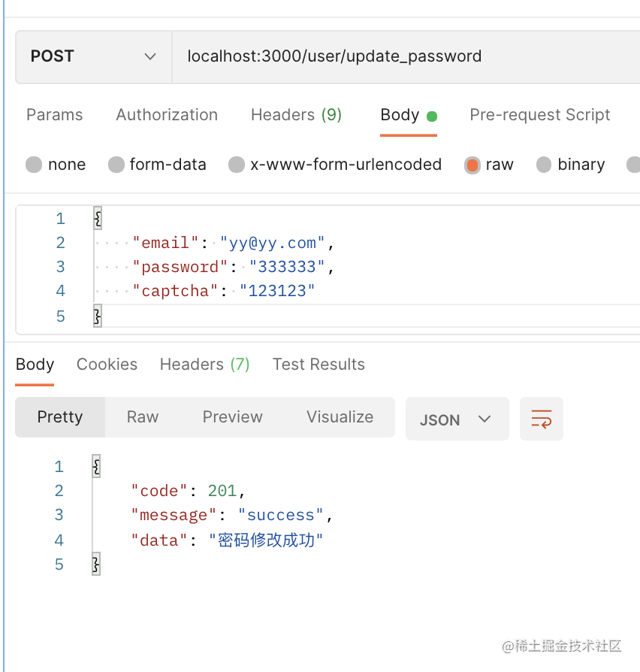This screenshot has width=640, height=672.
Task: Open the response Headers (7) tab
Action: (204, 365)
